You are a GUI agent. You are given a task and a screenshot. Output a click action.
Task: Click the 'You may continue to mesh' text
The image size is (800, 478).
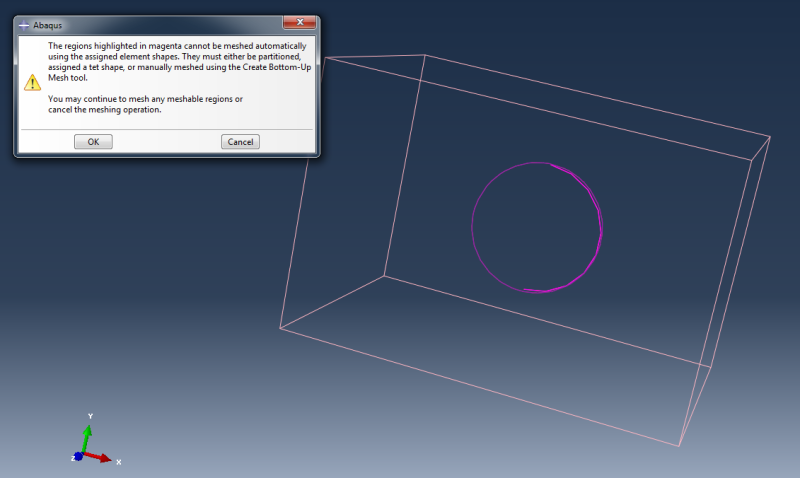click(x=145, y=104)
